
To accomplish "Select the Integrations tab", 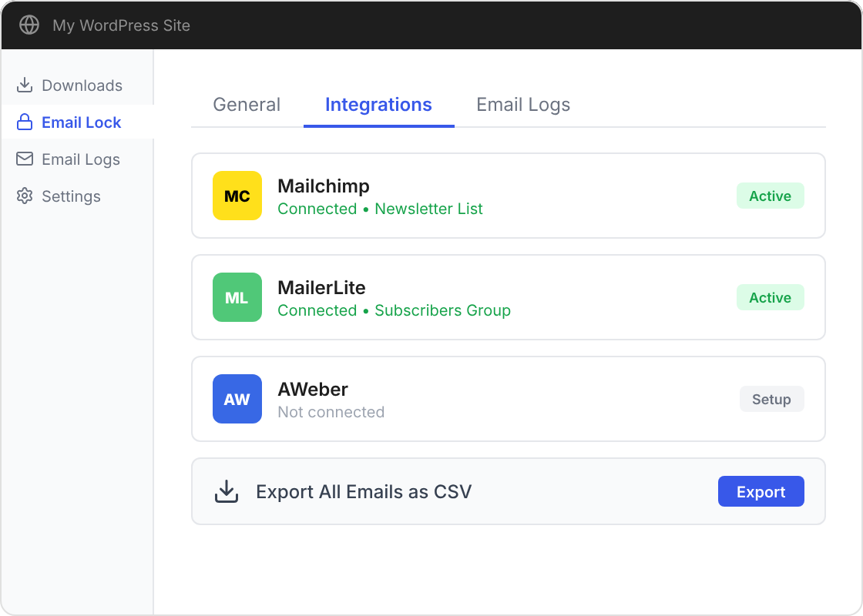I will pyautogui.click(x=378, y=105).
